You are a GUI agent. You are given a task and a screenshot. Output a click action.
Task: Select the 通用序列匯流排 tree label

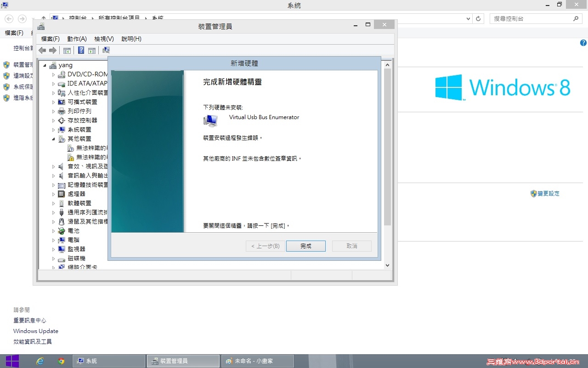tap(88, 212)
